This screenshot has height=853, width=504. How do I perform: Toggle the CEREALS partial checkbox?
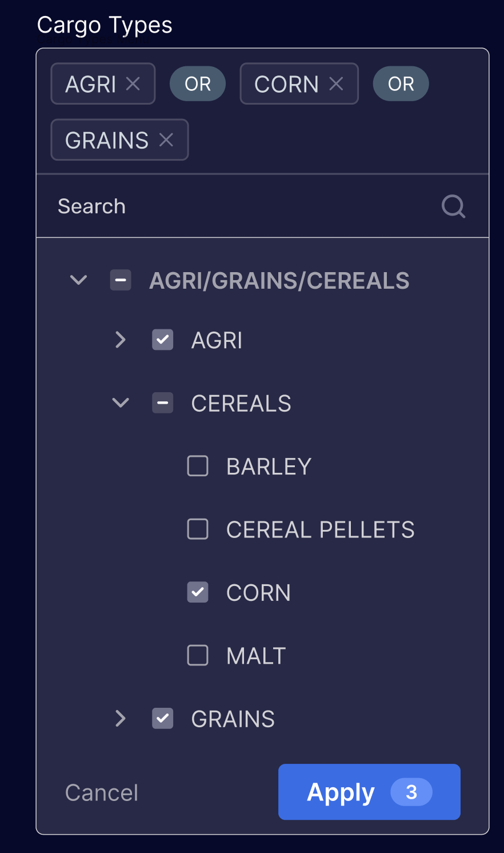(x=163, y=403)
